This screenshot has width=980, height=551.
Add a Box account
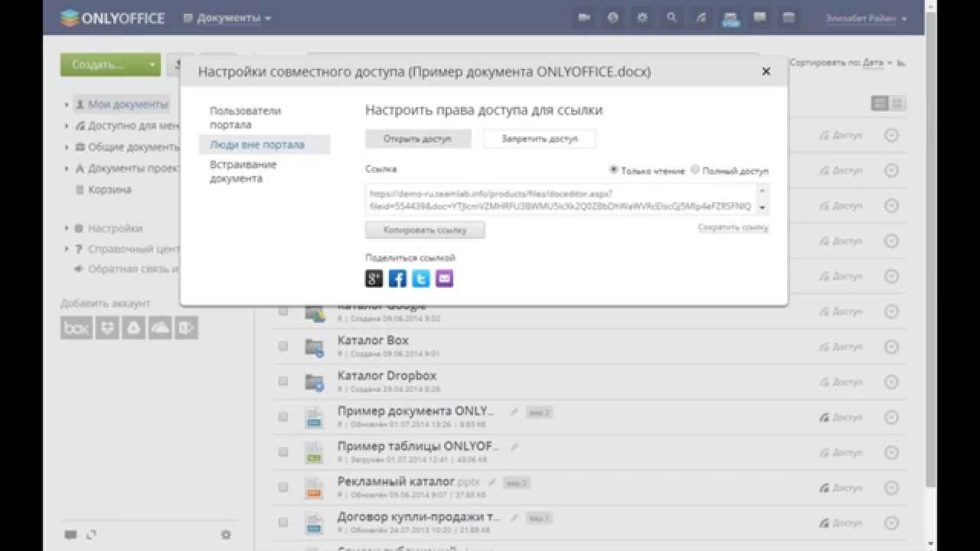[76, 328]
